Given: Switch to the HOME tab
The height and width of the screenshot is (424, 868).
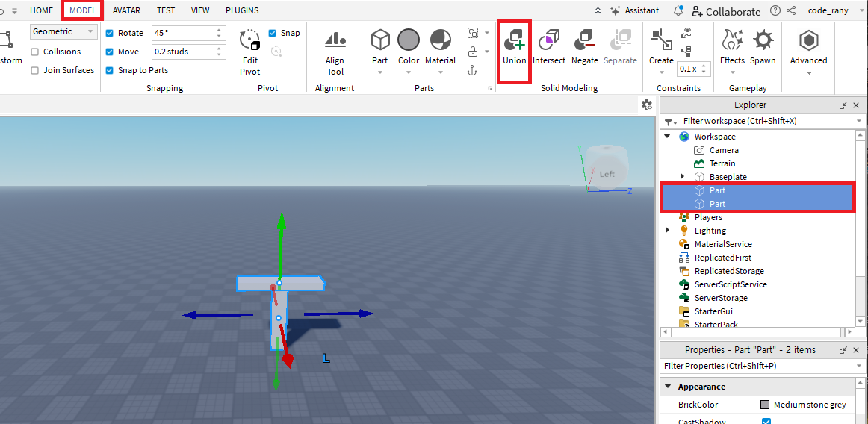Looking at the screenshot, I should pyautogui.click(x=42, y=10).
